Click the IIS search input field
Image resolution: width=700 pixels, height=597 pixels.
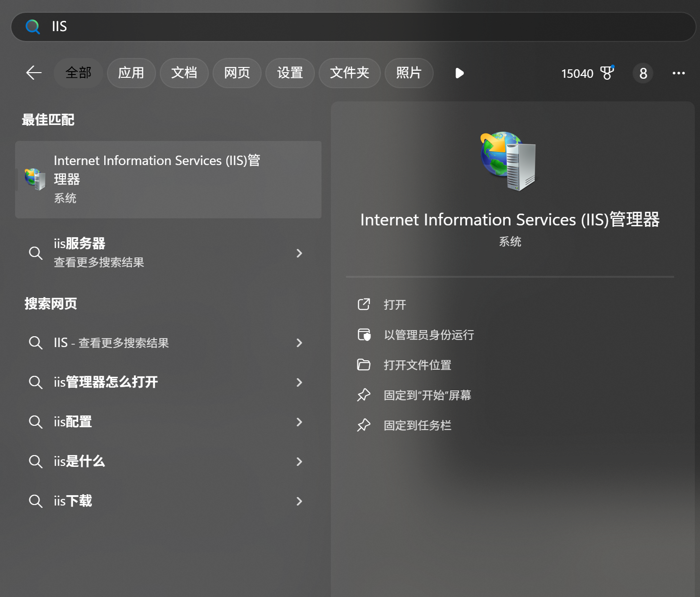point(353,27)
